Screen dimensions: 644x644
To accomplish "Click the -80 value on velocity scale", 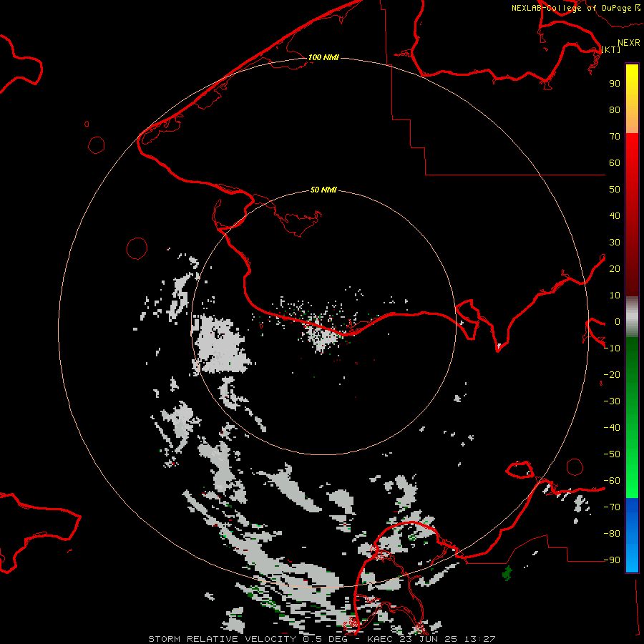I will [612, 534].
